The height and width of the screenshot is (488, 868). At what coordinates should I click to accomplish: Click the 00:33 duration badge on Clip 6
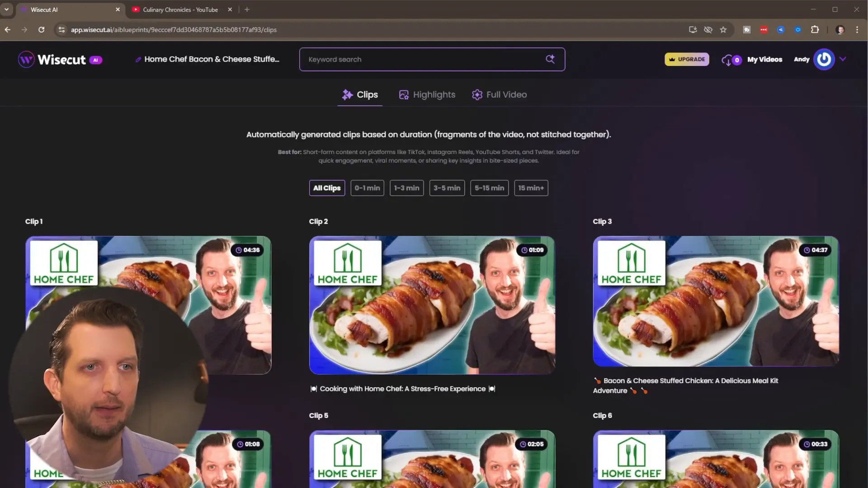tap(815, 444)
